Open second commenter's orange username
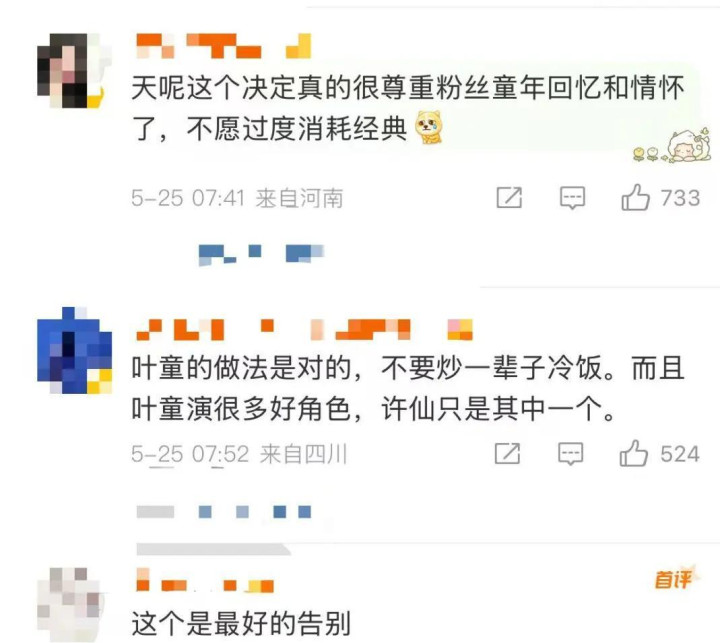This screenshot has height=643, width=720. (304, 329)
